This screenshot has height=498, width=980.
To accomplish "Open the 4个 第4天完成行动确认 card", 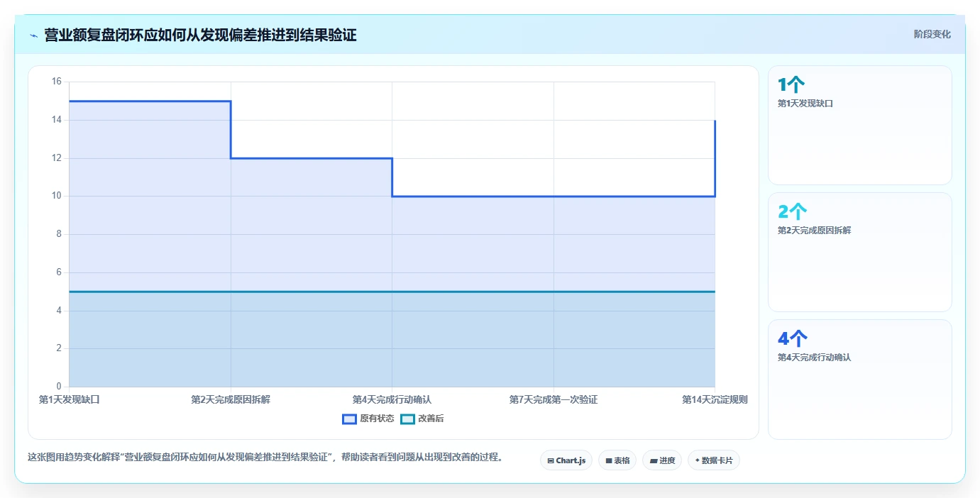I will [x=859, y=380].
